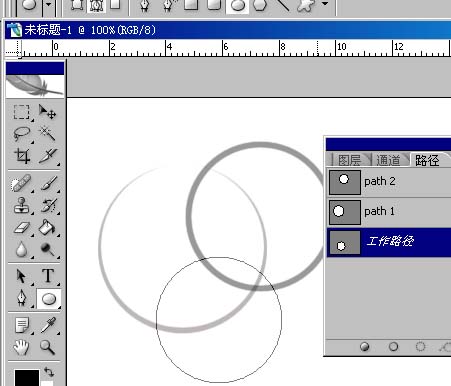Select the Crop tool
This screenshot has width=451, height=386.
(22, 156)
